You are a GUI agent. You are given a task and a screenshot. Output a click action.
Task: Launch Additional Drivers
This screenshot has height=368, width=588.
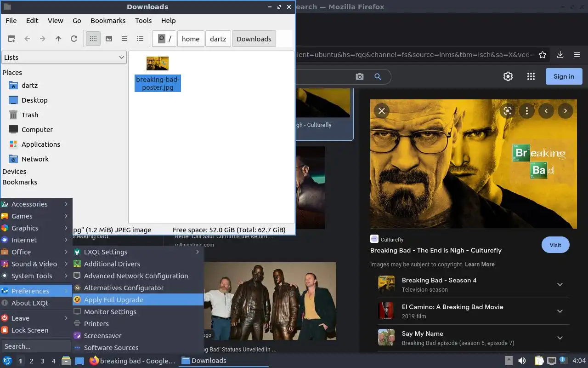[138, 264]
